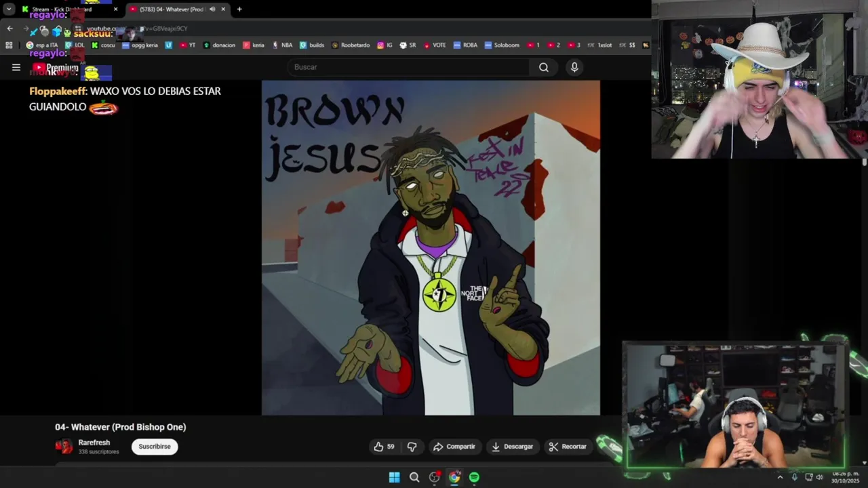
Task: Open Recortar clip tool
Action: pyautogui.click(x=568, y=447)
